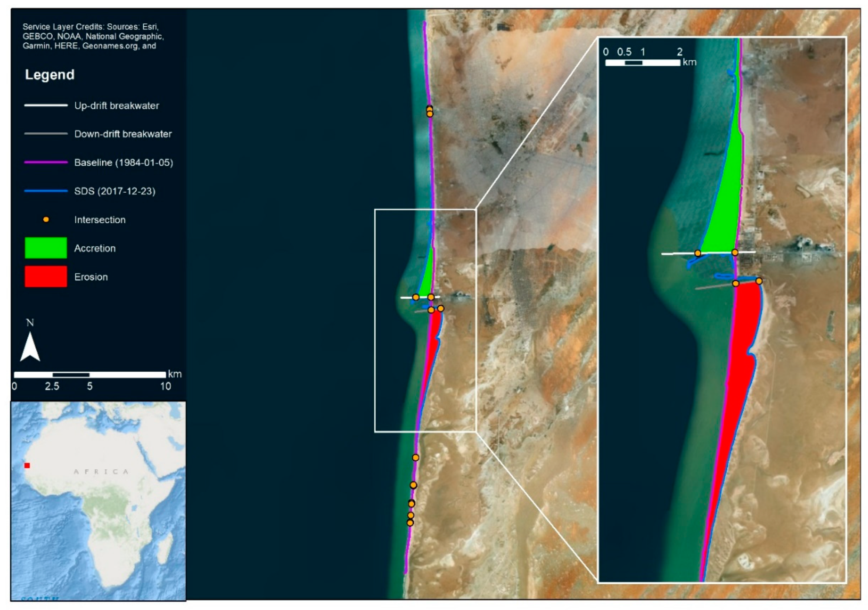Click the red location marker on Africa inset

point(27,465)
